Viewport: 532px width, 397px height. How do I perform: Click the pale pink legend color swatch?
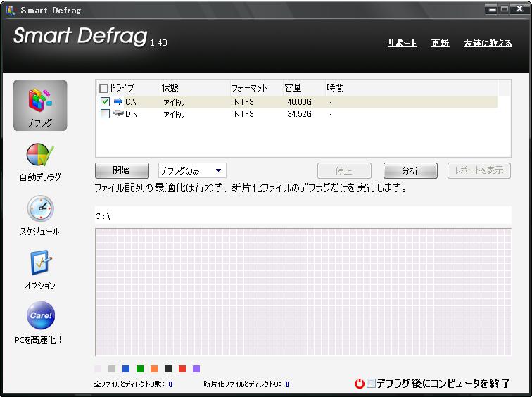(98, 369)
